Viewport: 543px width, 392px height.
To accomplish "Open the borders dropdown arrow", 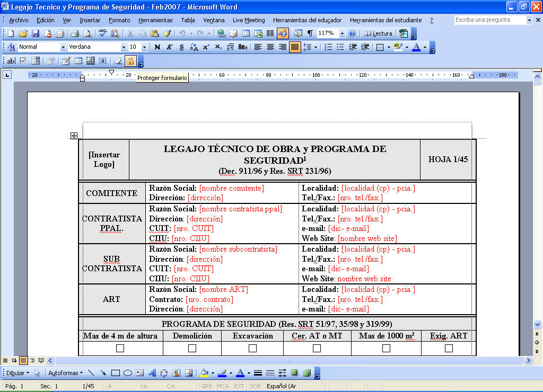I will tap(389, 47).
